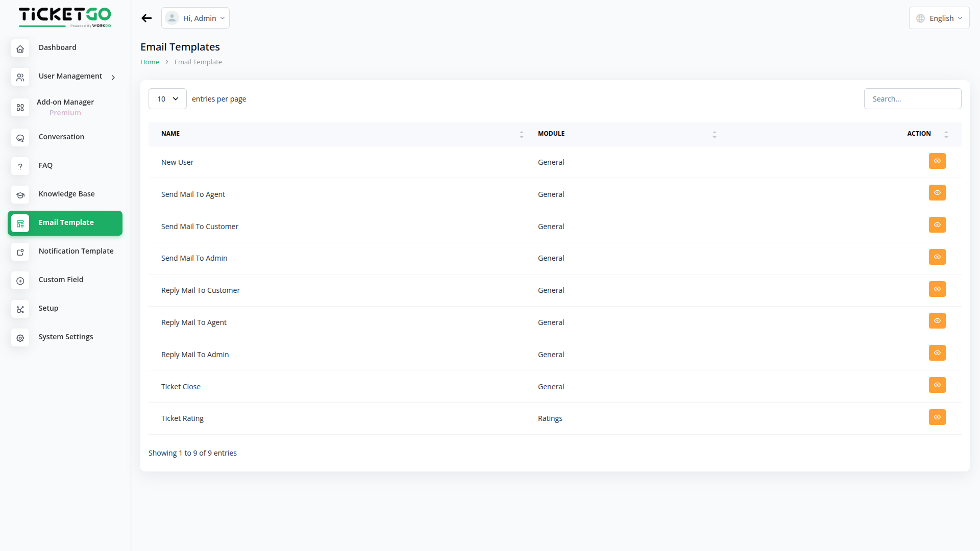The height and width of the screenshot is (551, 980).
Task: Click the Knowledge Base graduation cap icon
Action: 20,195
